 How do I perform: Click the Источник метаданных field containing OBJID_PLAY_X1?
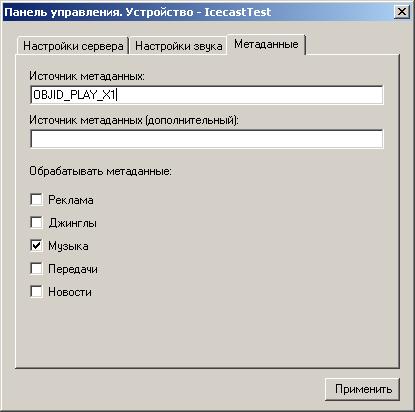pyautogui.click(x=207, y=95)
